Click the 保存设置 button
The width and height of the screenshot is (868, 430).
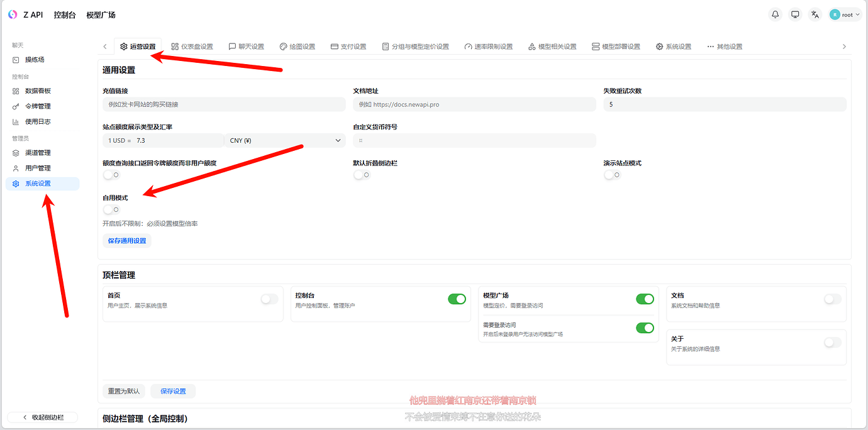pyautogui.click(x=173, y=391)
